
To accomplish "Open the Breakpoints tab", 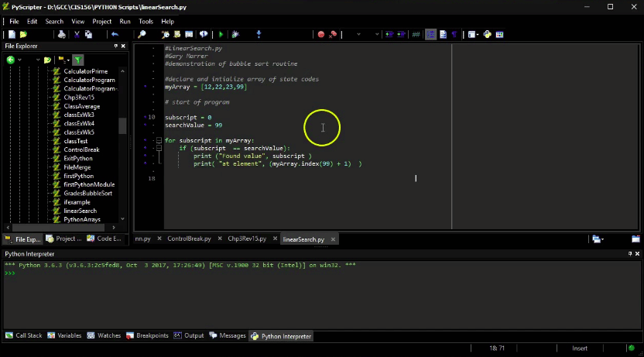I will [x=147, y=335].
